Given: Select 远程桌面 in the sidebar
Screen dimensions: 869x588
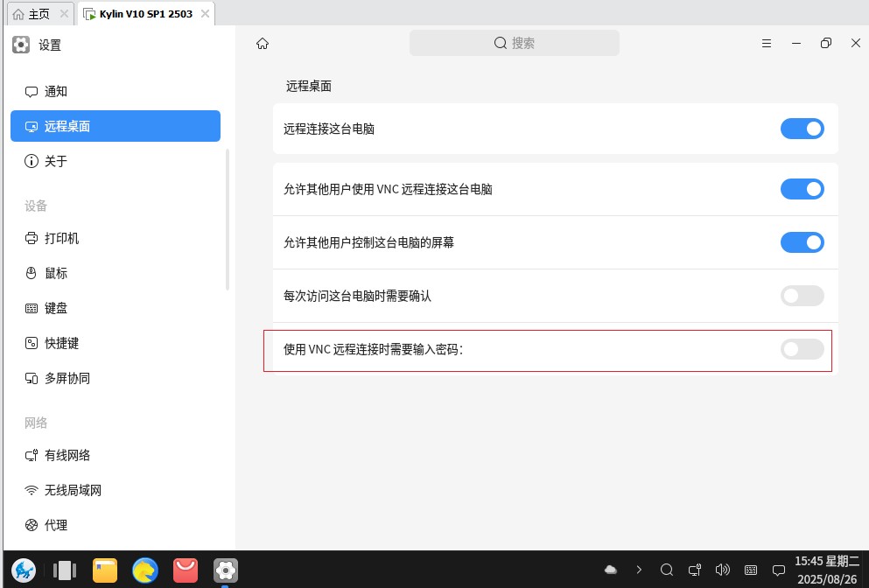Looking at the screenshot, I should point(116,126).
